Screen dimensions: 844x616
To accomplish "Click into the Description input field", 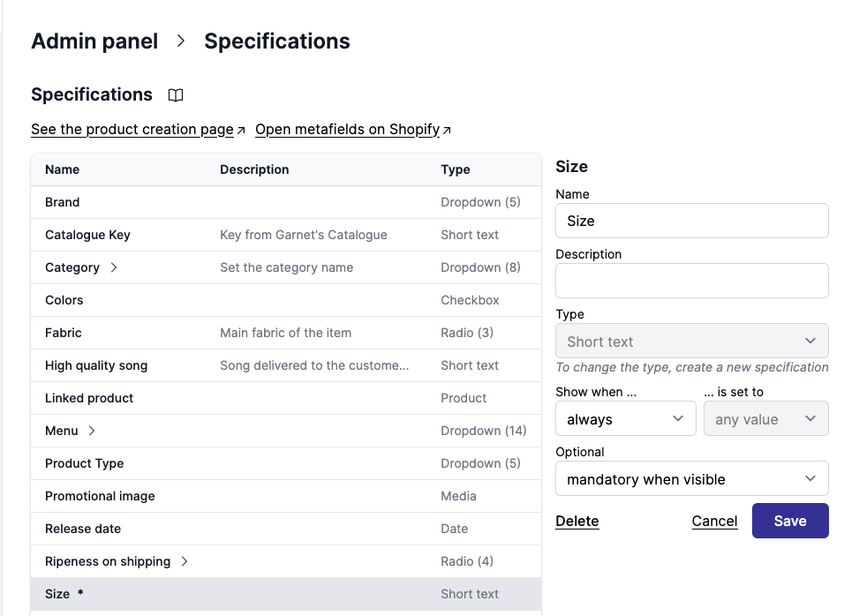I will [x=691, y=281].
